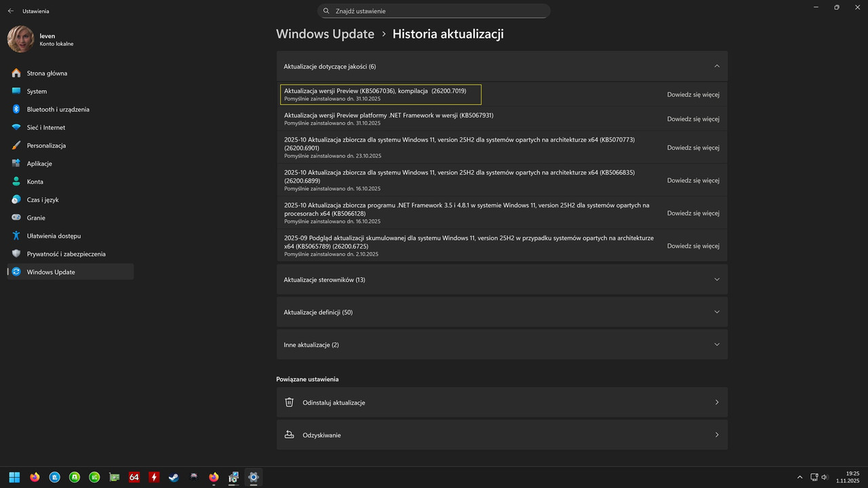
Task: Select the Konta person icon
Action: coord(16,182)
